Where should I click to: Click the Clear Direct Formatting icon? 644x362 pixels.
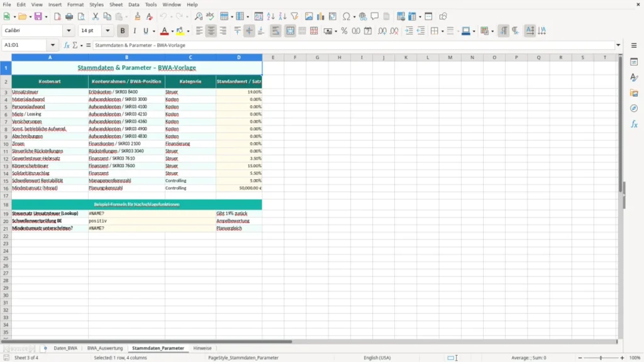pyautogui.click(x=150, y=16)
